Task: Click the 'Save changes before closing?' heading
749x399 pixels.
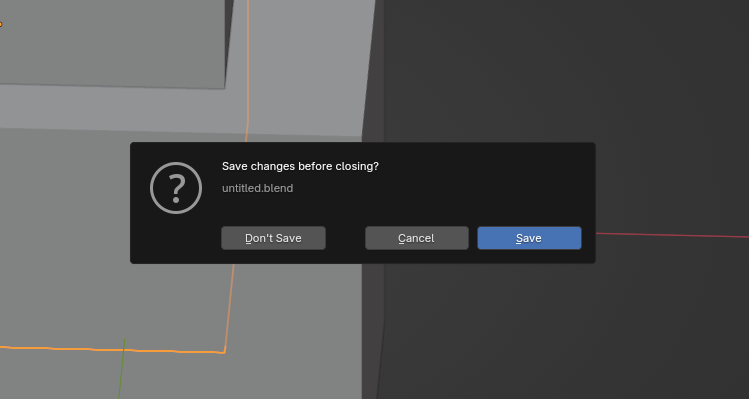Action: tap(300, 166)
